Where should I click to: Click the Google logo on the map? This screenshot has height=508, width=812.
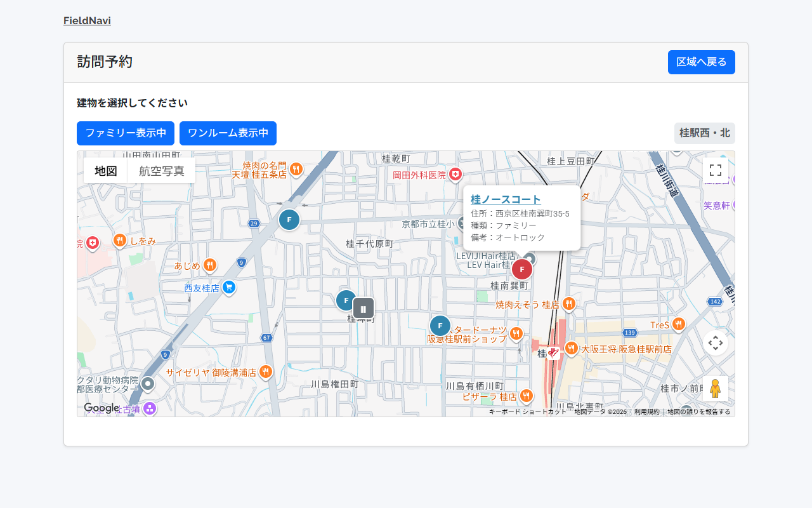[101, 408]
